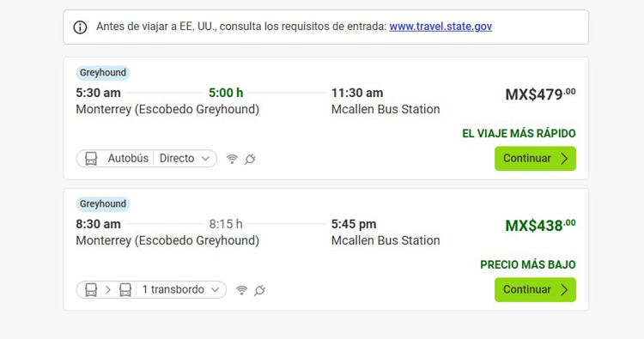Screen dimensions: 644x339
Task: Click the WiFi icon on the 5:30 am trip
Action: tap(232, 159)
